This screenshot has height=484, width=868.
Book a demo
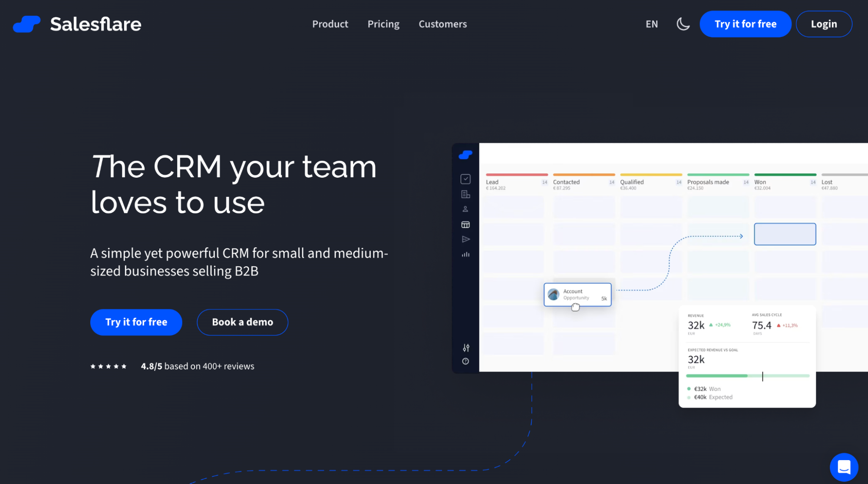coord(242,322)
